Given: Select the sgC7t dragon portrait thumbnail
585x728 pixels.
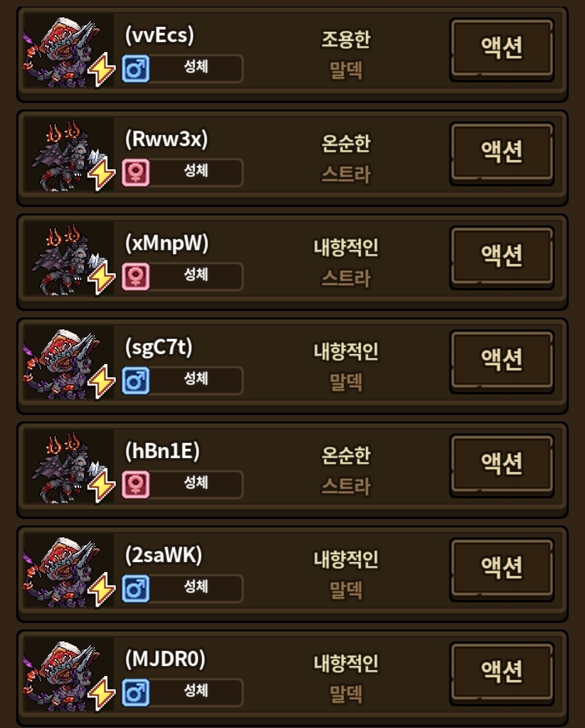Looking at the screenshot, I should coord(69,364).
